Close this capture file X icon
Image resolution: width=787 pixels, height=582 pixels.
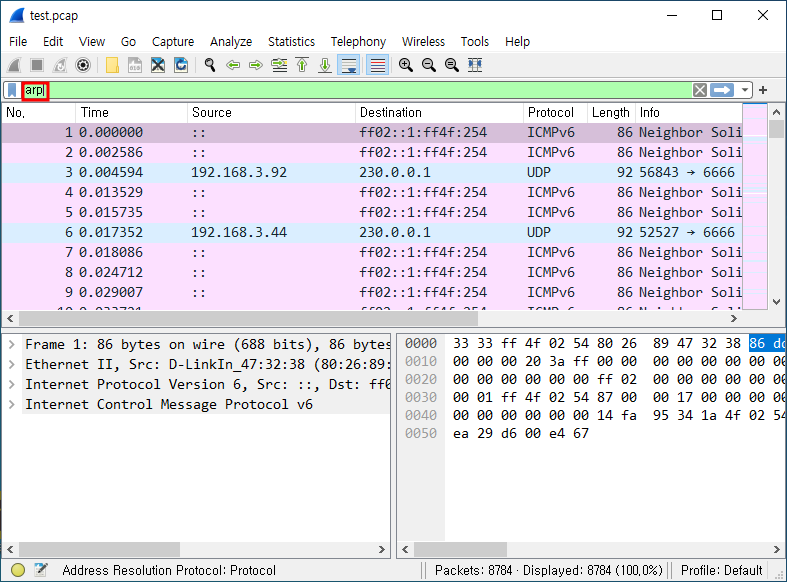[x=158, y=65]
